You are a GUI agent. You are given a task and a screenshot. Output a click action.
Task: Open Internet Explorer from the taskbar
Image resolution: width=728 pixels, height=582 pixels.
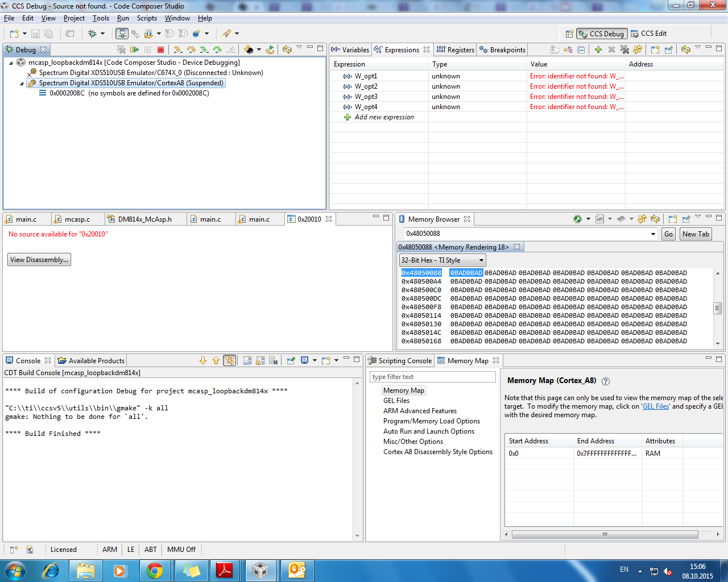click(x=51, y=570)
